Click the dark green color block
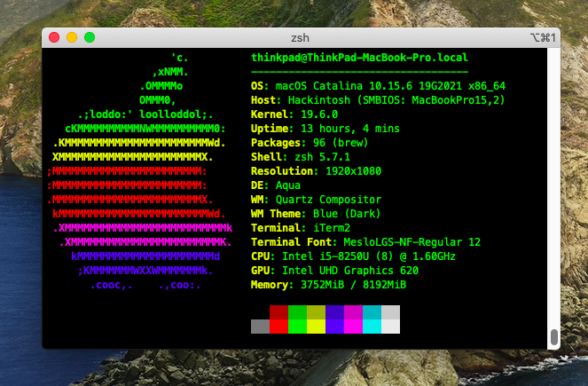This screenshot has width=588, height=386. (297, 312)
